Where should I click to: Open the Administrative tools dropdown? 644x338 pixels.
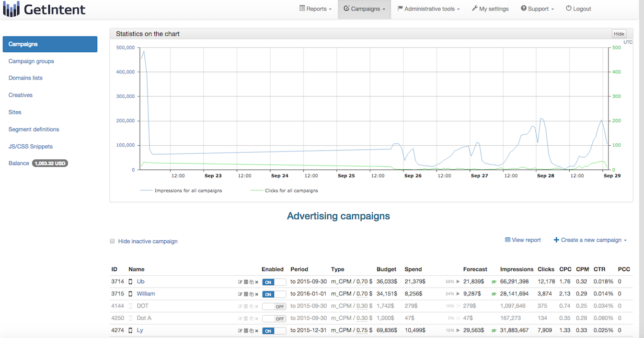click(x=428, y=9)
